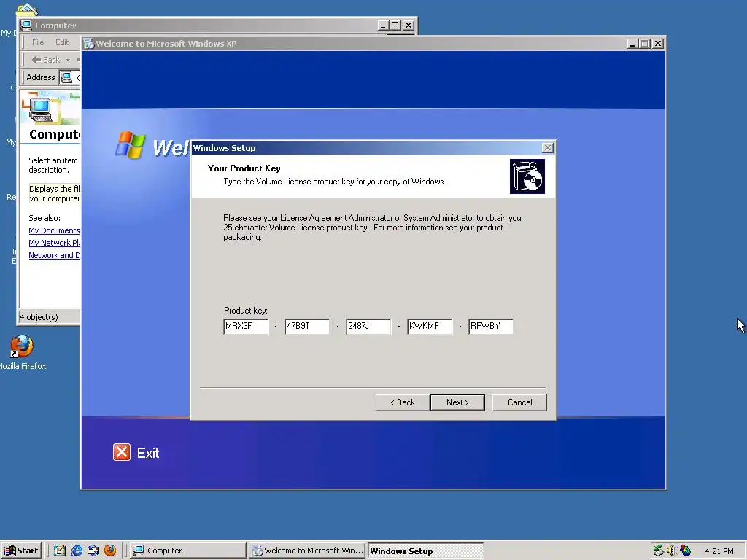Click the 4:21 PM clock

pos(719,551)
